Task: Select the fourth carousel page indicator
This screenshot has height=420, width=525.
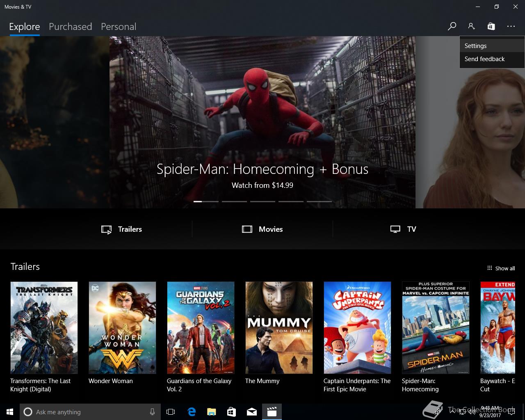Action: [291, 201]
